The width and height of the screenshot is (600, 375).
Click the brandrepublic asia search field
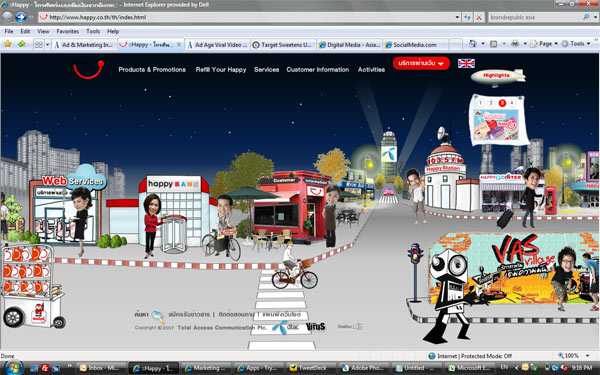[x=535, y=17]
